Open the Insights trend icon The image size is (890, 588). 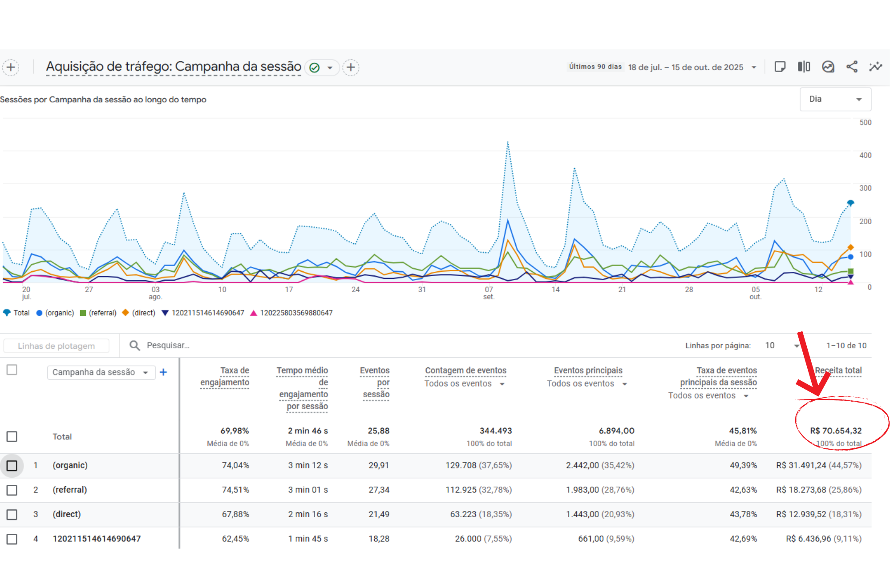coord(828,67)
